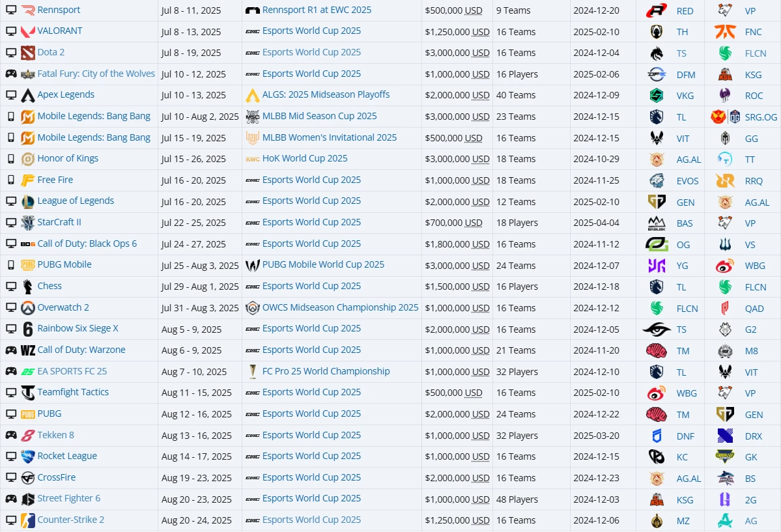
Task: Click the QAD team link
Action: point(754,309)
